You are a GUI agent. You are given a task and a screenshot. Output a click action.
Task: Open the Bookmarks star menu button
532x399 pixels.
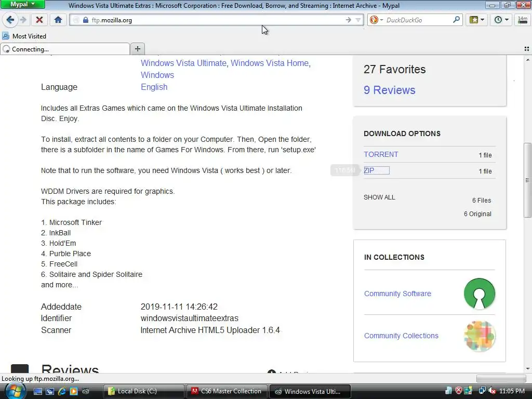click(x=477, y=20)
